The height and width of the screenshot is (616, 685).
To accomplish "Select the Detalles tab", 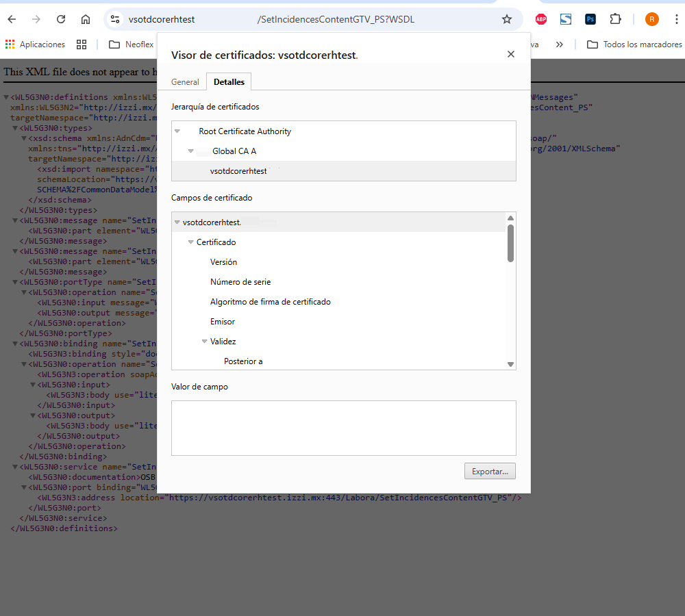I will (x=229, y=82).
